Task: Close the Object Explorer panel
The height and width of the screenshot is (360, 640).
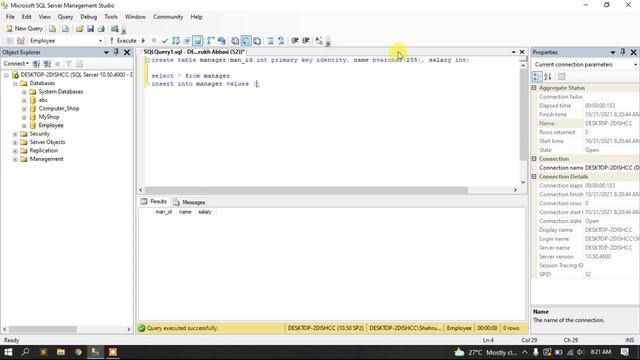Action: coord(127,52)
